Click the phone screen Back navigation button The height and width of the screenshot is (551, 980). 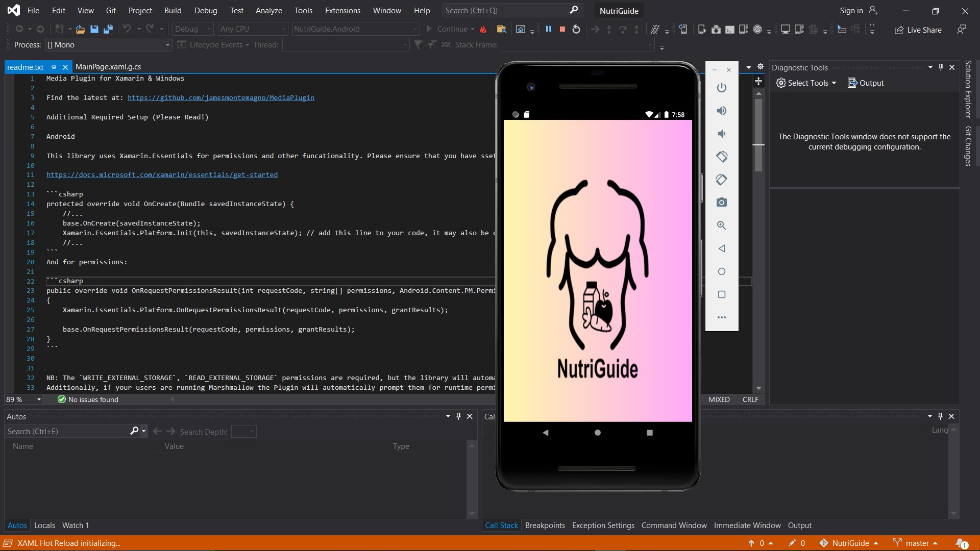545,433
